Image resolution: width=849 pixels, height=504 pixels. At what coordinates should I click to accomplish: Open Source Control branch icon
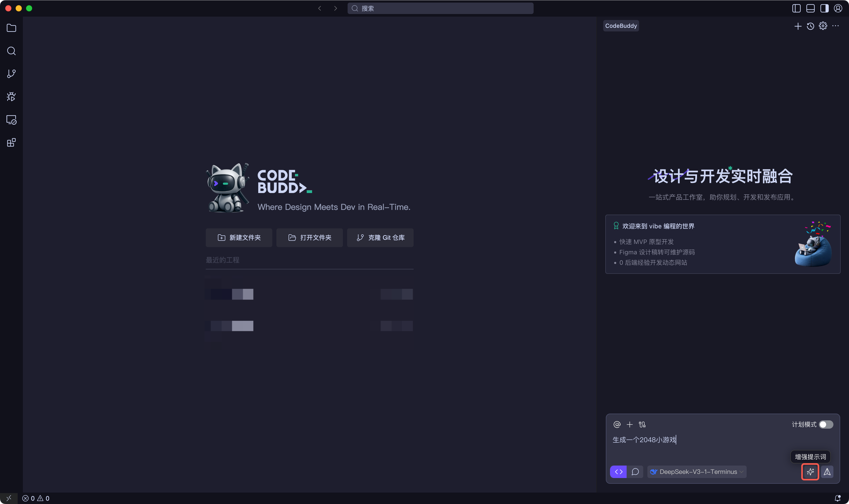coord(11,74)
